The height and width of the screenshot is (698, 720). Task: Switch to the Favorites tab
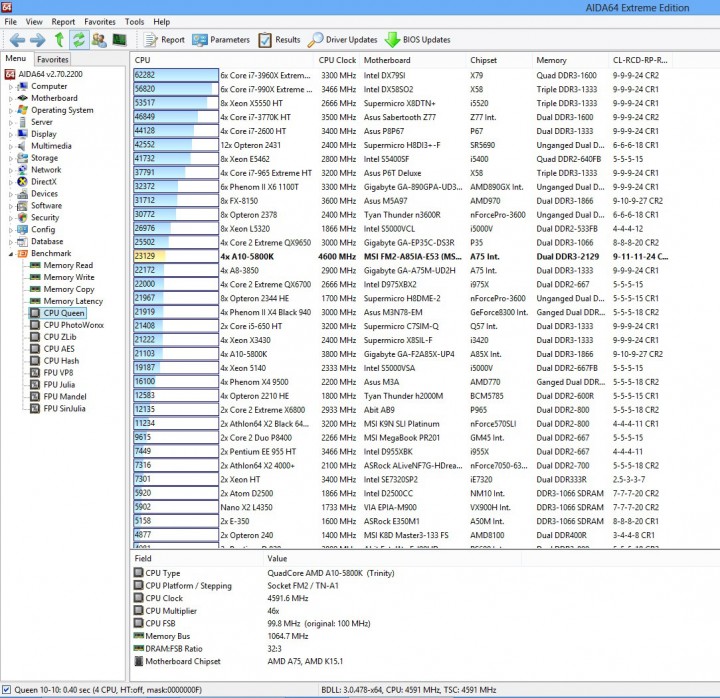tap(53, 59)
